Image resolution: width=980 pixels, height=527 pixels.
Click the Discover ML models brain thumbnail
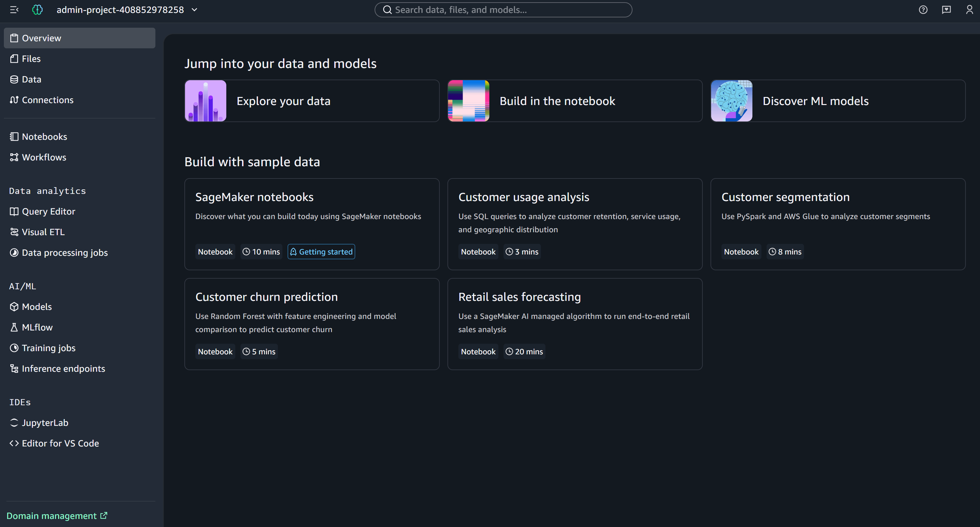(731, 101)
